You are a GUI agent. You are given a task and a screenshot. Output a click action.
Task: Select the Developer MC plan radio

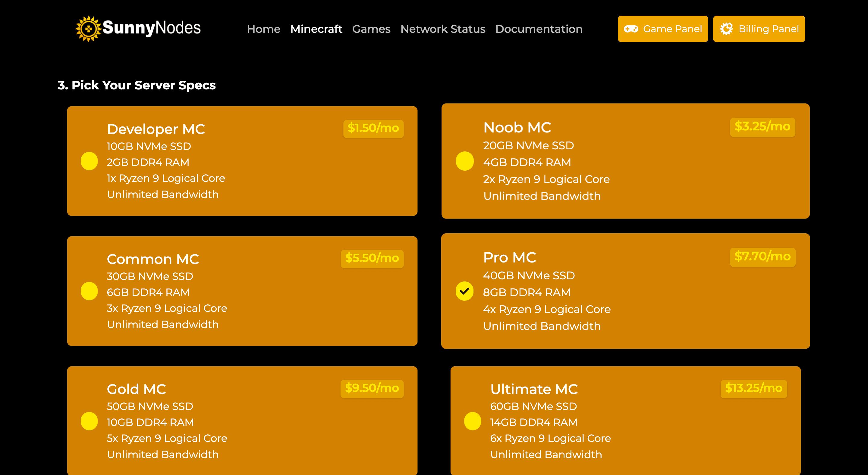[x=89, y=161]
